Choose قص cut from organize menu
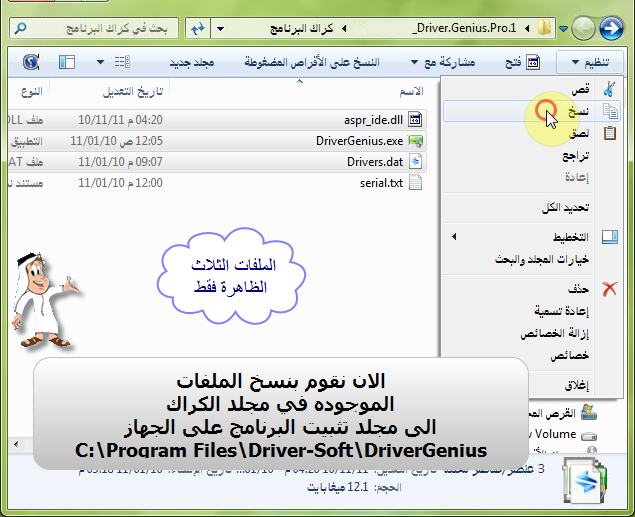Screen dimensions: 635x517 coord(532,89)
